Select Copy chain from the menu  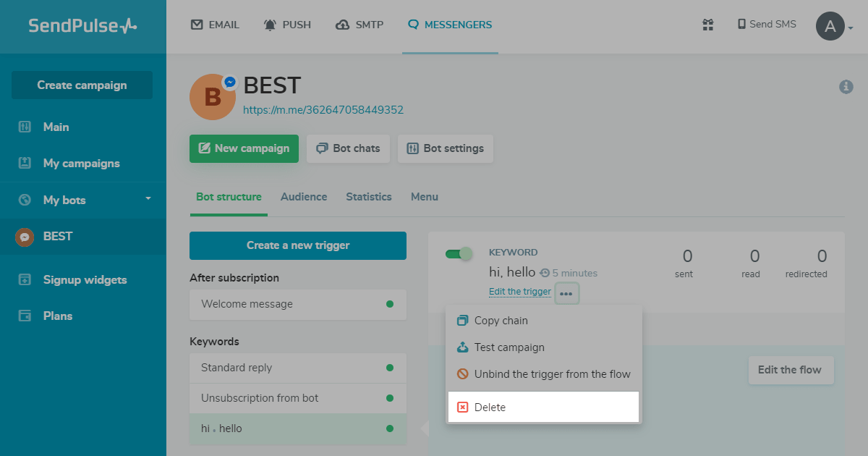tap(544, 321)
